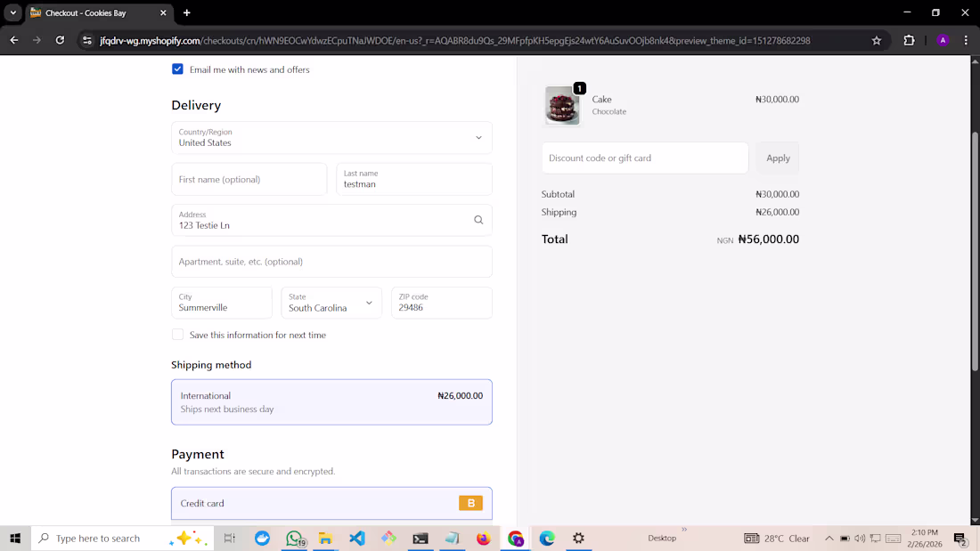This screenshot has height=551, width=980.
Task: Open the State dropdown
Action: pos(331,303)
